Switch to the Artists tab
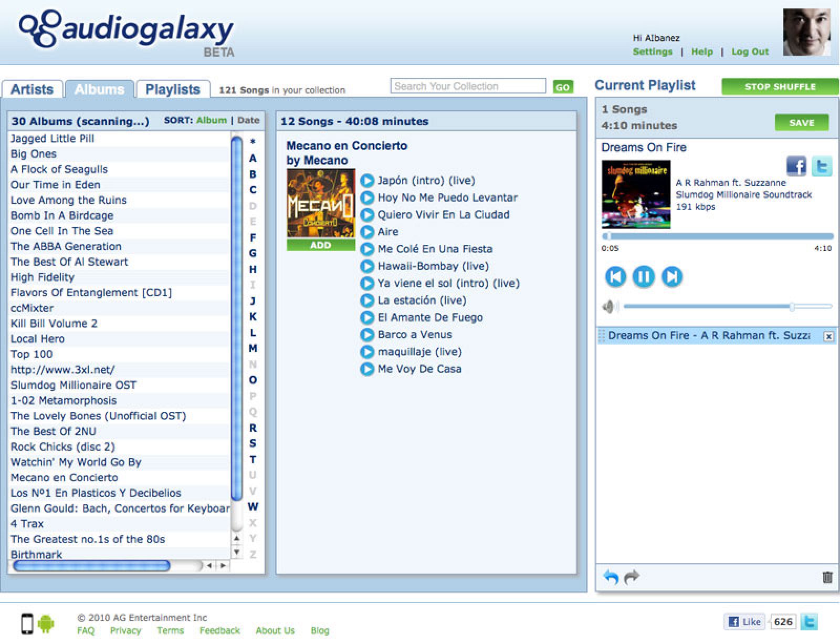840x644 pixels. (x=32, y=89)
